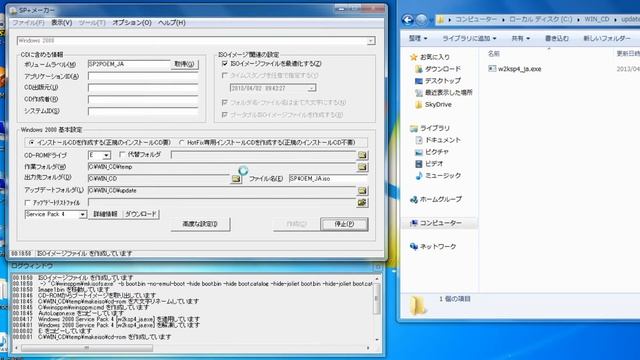Open the ファイル(F) menu
This screenshot has height=360, width=640.
29,23
